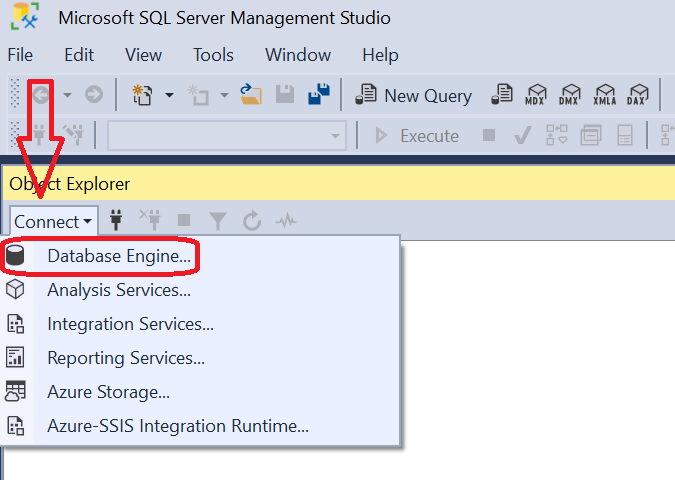Select Database Engine... from Connect menu
Viewport: 675px width, 480px height.
click(200, 256)
